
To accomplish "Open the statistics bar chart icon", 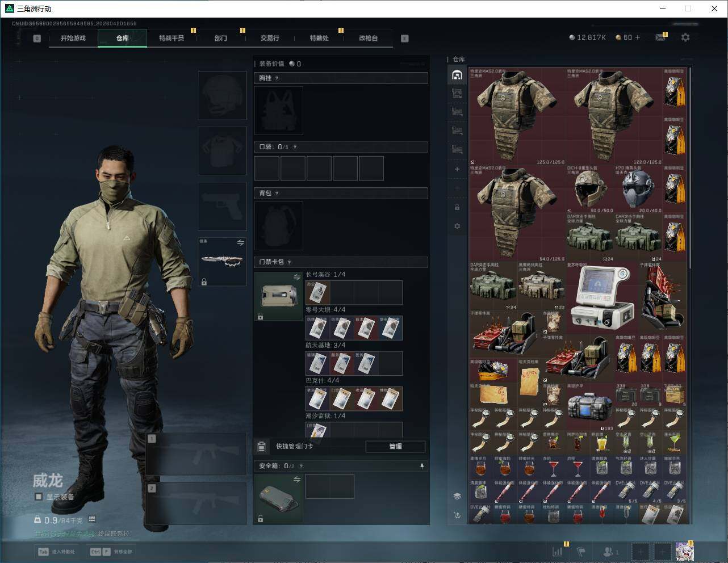I will pos(558,551).
